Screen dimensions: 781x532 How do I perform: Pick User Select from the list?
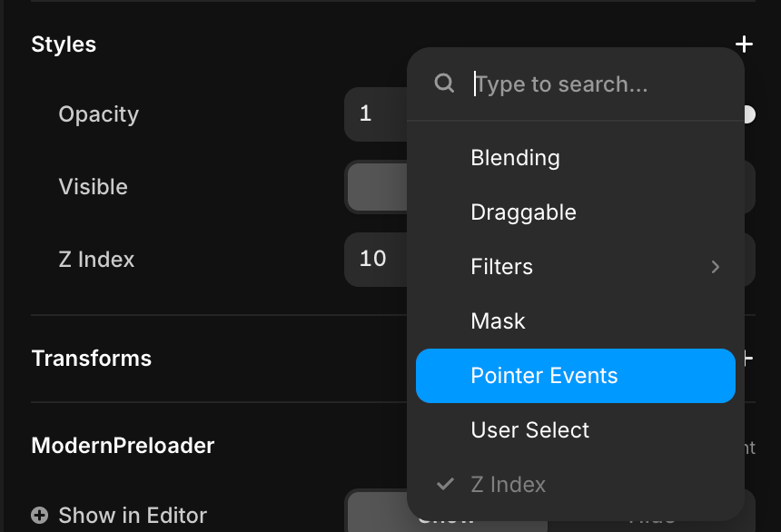tap(529, 430)
